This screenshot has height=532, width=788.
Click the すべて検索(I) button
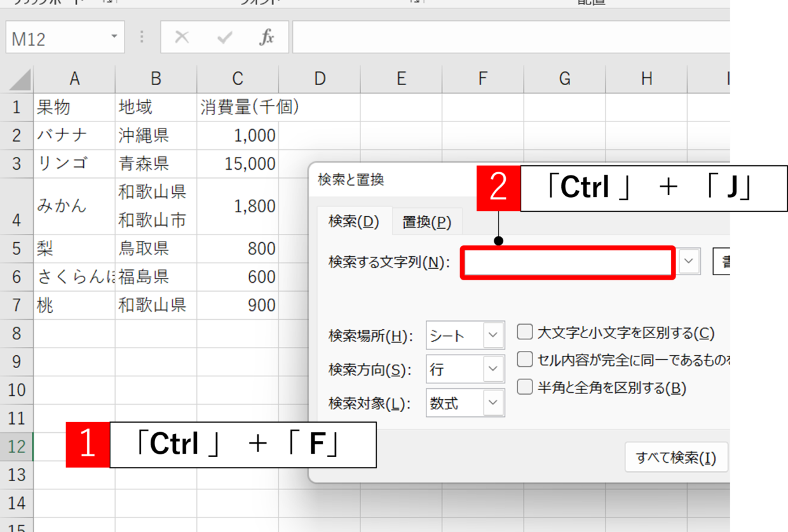tap(676, 458)
